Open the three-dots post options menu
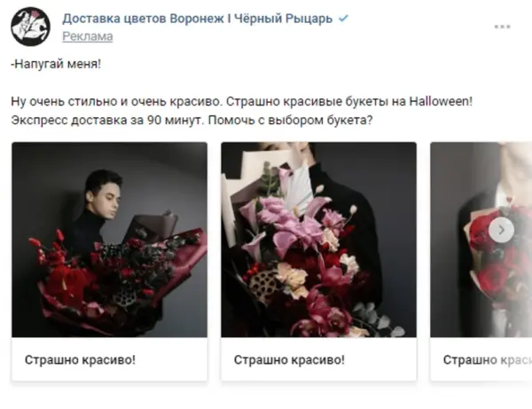Image resolution: width=532 pixels, height=409 pixels. pyautogui.click(x=502, y=27)
